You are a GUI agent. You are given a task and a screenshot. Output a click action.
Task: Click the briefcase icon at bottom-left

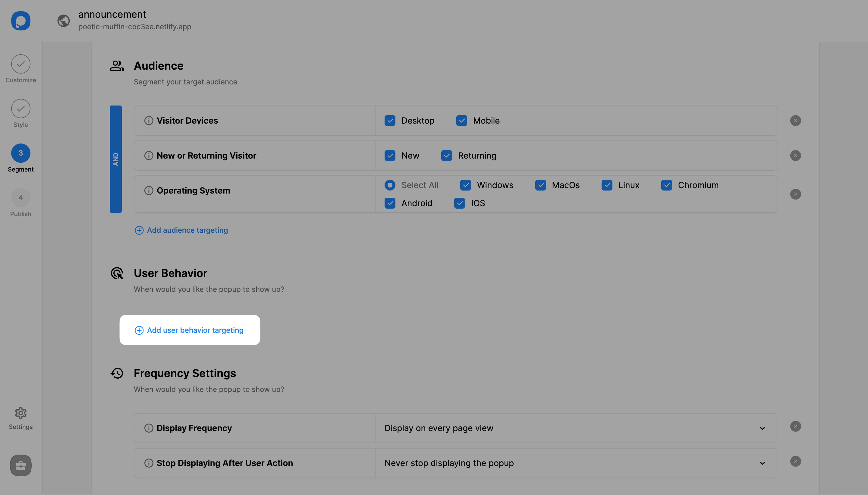coord(21,465)
